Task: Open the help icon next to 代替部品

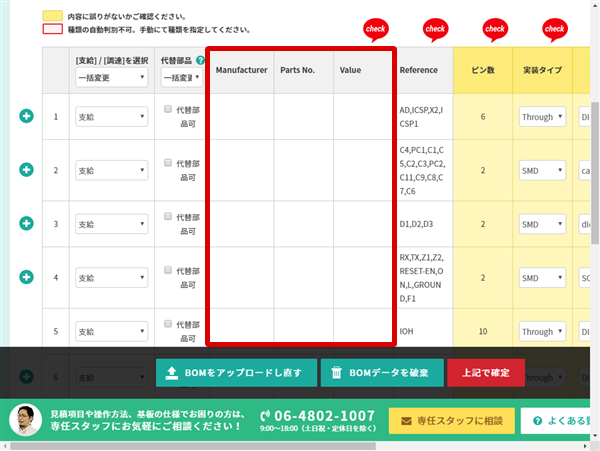Action: (200, 60)
